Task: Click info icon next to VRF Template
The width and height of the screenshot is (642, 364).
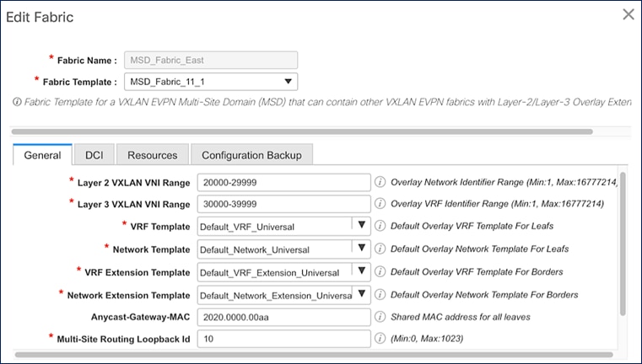Action: tap(380, 226)
